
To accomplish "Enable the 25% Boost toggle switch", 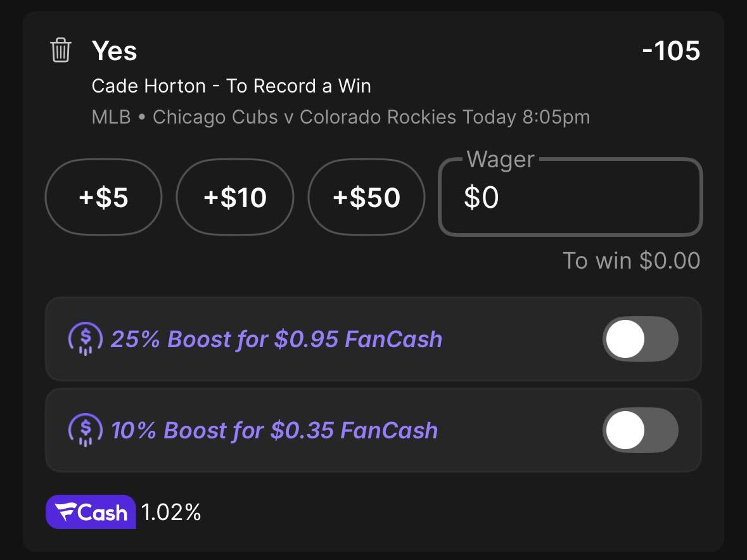I will pos(640,339).
